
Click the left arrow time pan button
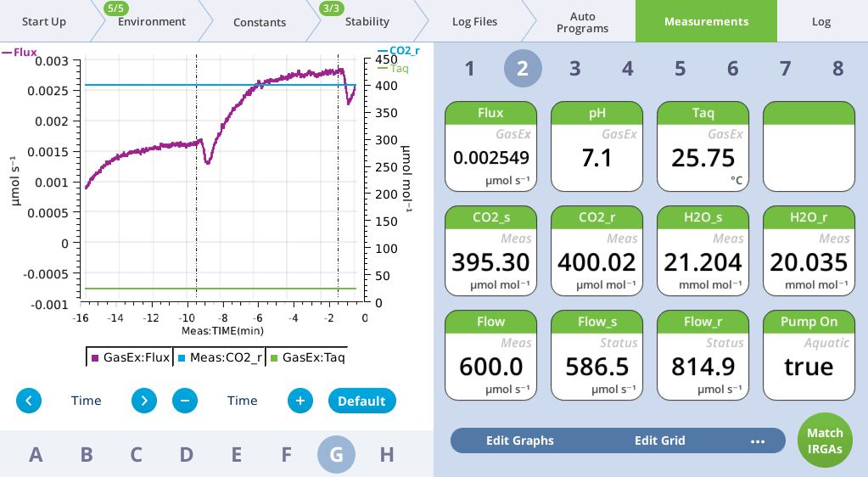click(x=29, y=401)
